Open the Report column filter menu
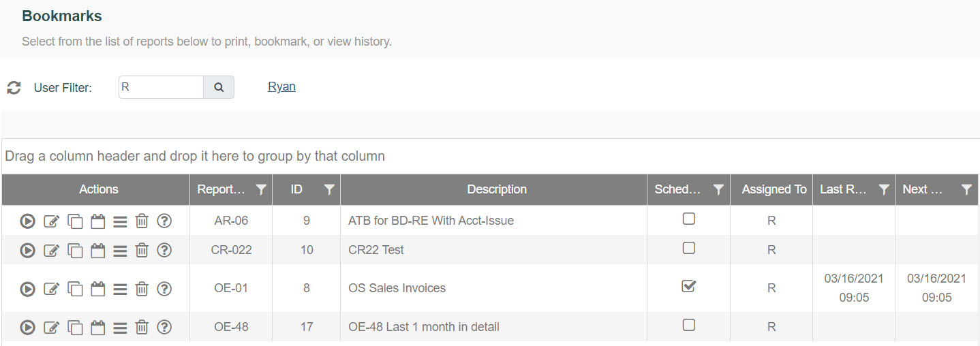The image size is (980, 346). pyautogui.click(x=261, y=190)
